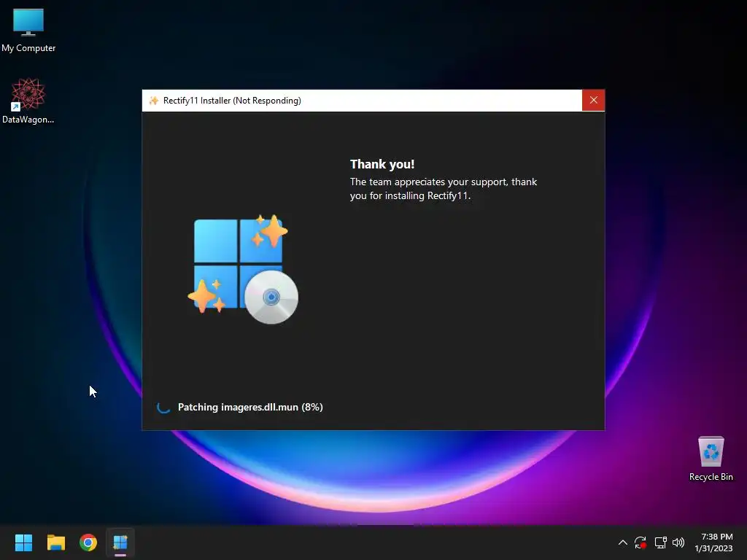Open Google Chrome from taskbar
This screenshot has width=747, height=560.
[x=88, y=542]
